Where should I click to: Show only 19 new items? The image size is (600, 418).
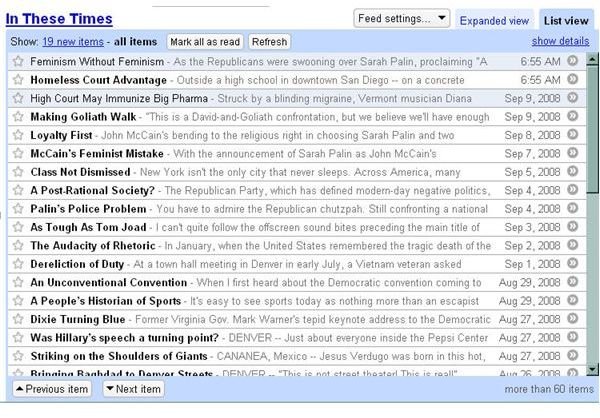[x=73, y=41]
